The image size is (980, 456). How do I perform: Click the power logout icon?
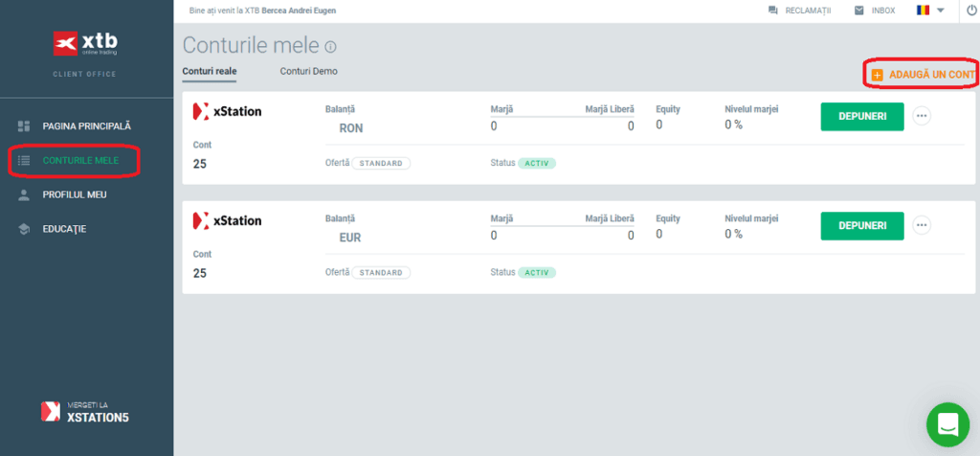(x=971, y=11)
